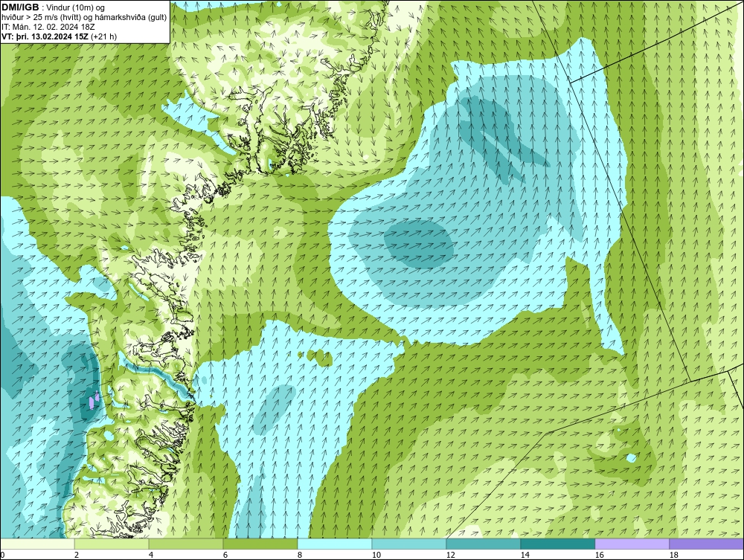The image size is (744, 560).
Task: Click the DMI/IGB title text
Action: click(20, 7)
